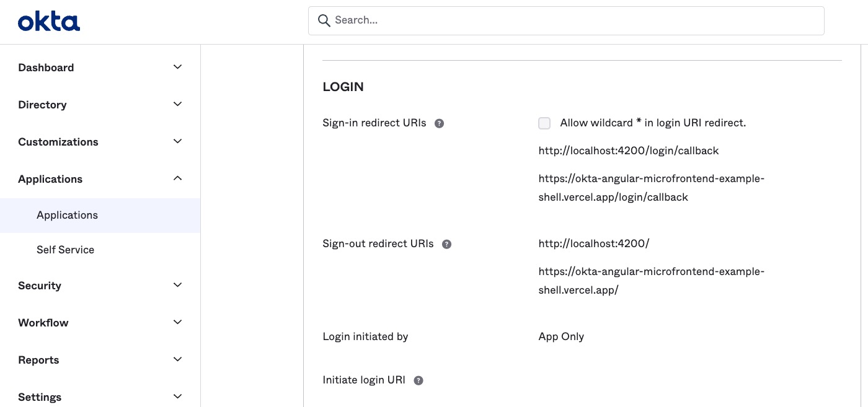Click the search magnifier icon
This screenshot has height=407, width=868.
[324, 20]
